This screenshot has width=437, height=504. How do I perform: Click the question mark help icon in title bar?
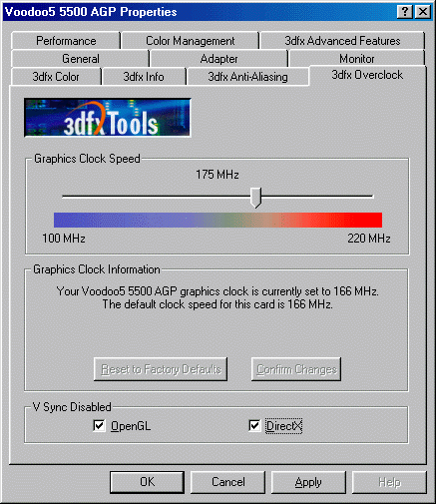405,12
